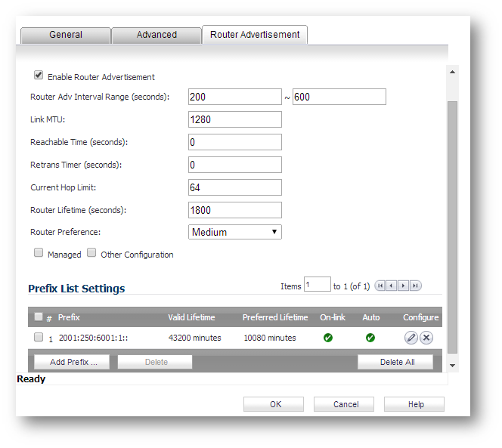Viewport: 502px width, 448px height.
Task: Click the greyed Delete button
Action: coord(155,362)
